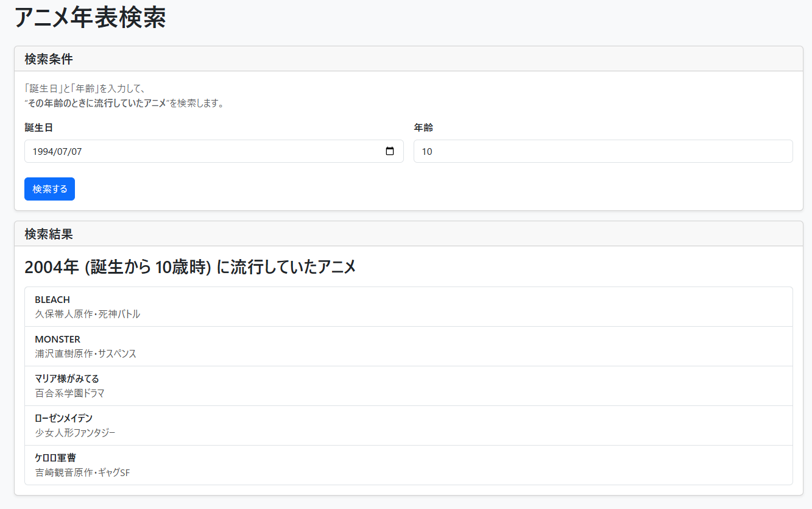Click the 浦沢直樹原作・サスペンス description
The height and width of the screenshot is (509, 812).
[x=86, y=354]
